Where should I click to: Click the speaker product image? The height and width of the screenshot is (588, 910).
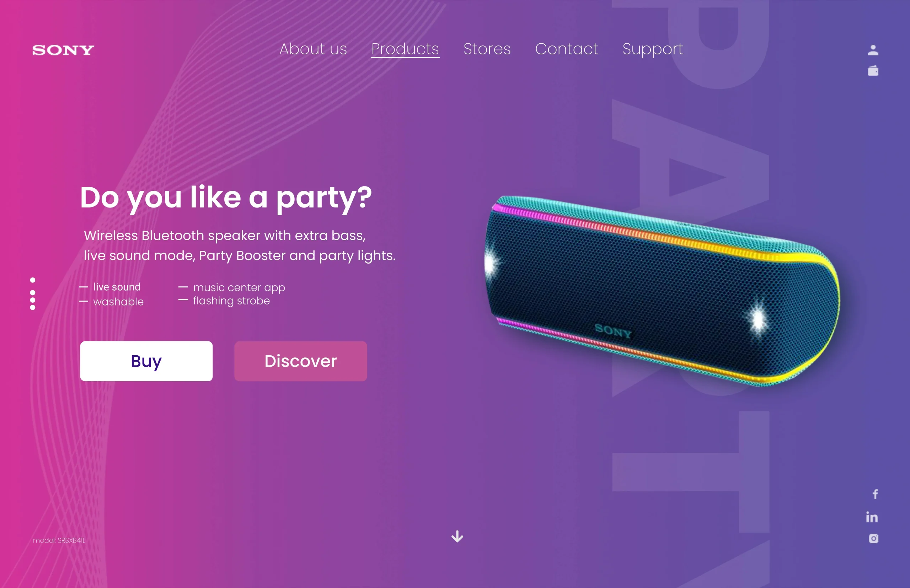coord(662,290)
